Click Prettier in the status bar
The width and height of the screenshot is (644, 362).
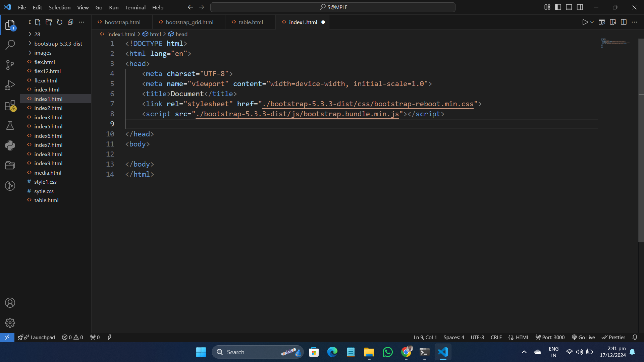click(x=613, y=337)
